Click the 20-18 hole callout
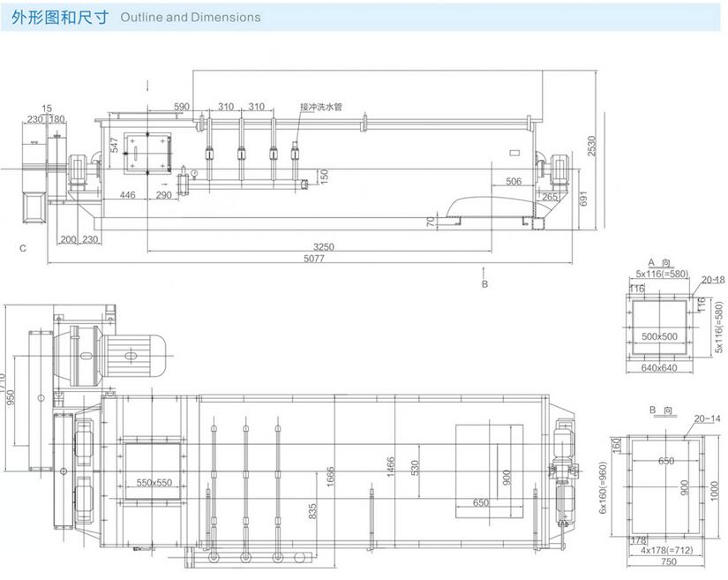Viewport: 728px width, 580px height. [x=712, y=279]
